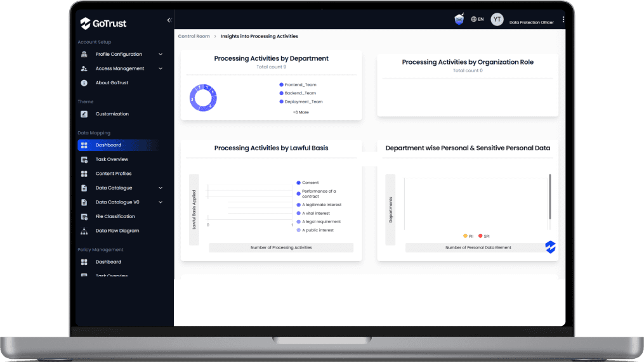644x362 pixels.
Task: Click Processing Activities by Department title
Action: point(271,59)
